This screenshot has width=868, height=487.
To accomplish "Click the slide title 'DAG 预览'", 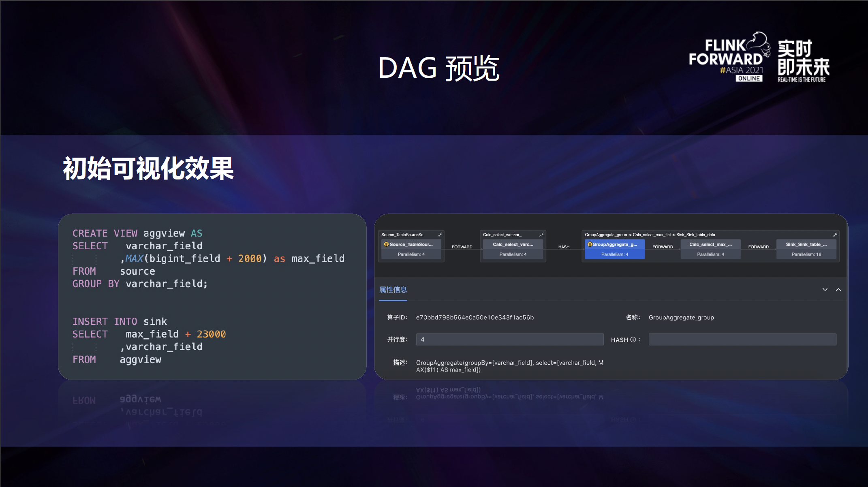I will click(x=438, y=68).
